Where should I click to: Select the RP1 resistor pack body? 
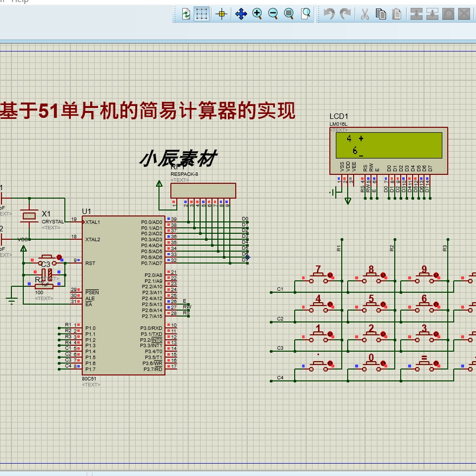pos(203,191)
